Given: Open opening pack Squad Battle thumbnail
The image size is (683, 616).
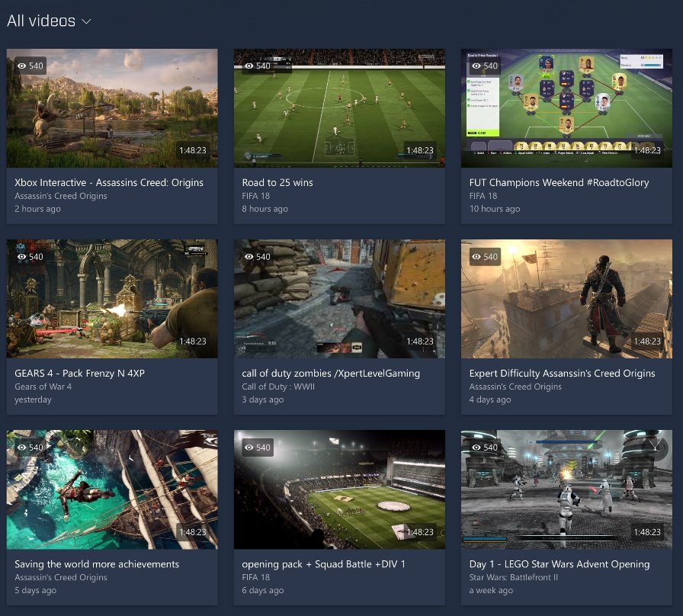Looking at the screenshot, I should 339,489.
